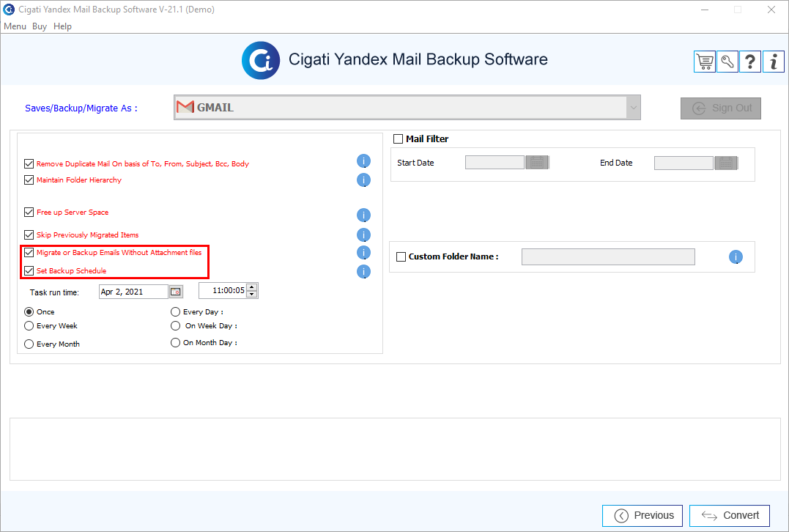This screenshot has height=532, width=789.
Task: Open Task run time calendar picker
Action: click(x=176, y=292)
